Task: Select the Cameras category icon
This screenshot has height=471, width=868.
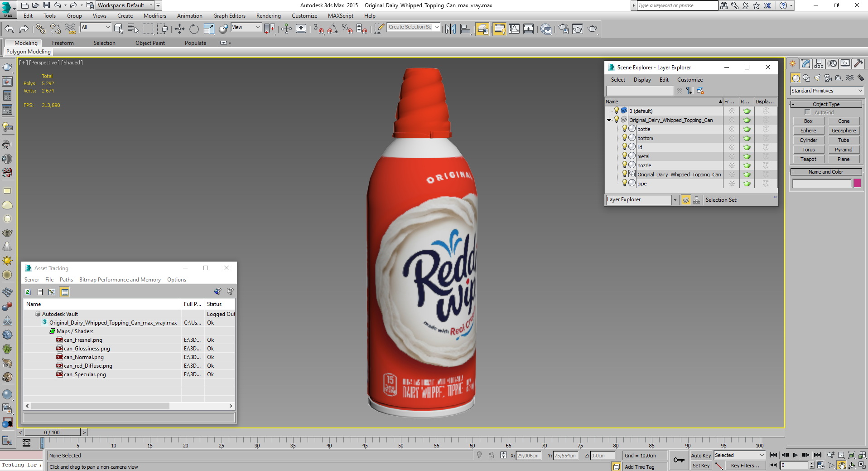Action: coord(828,78)
